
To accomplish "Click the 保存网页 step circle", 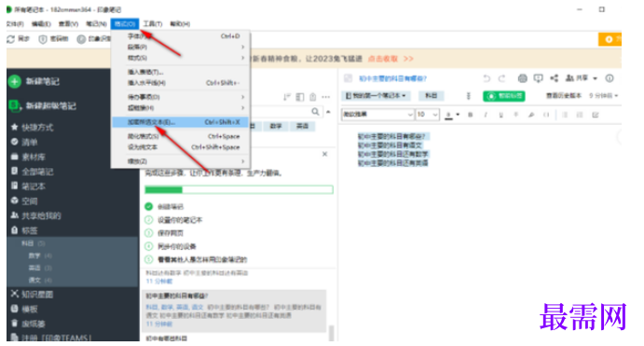I will (149, 233).
